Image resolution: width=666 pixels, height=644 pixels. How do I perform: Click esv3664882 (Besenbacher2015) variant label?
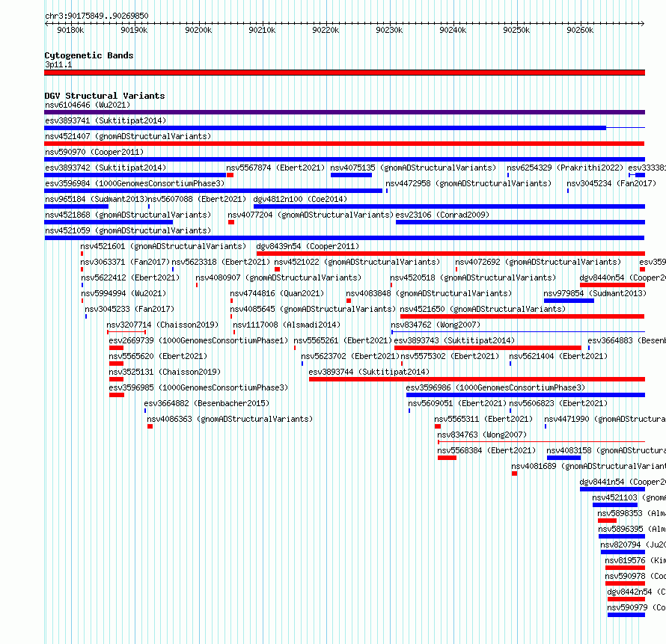[x=207, y=403]
